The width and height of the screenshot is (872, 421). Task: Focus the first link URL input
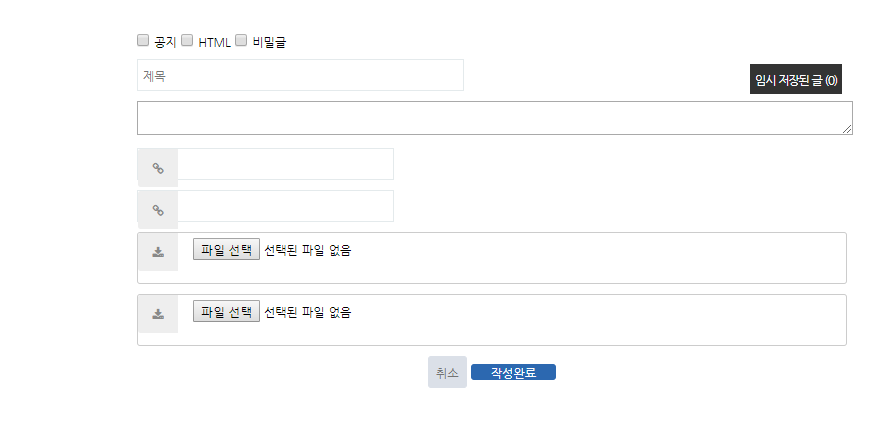pos(285,165)
